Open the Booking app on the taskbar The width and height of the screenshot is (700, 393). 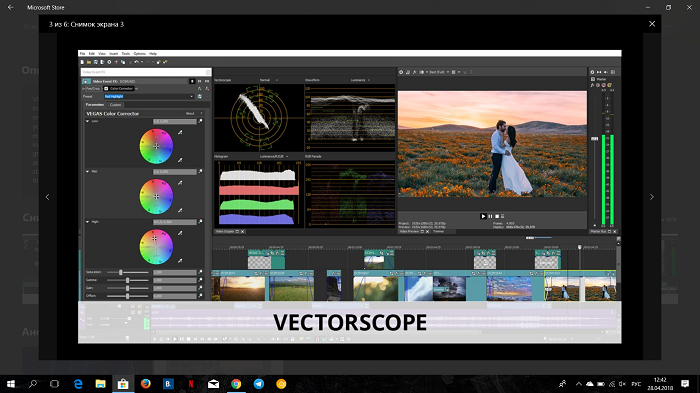168,384
